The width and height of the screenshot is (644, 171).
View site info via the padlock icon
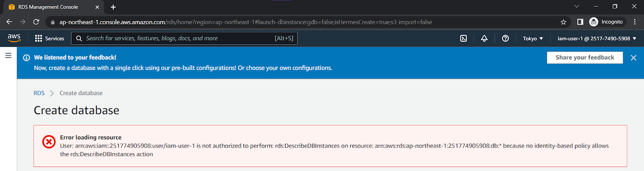click(x=53, y=22)
